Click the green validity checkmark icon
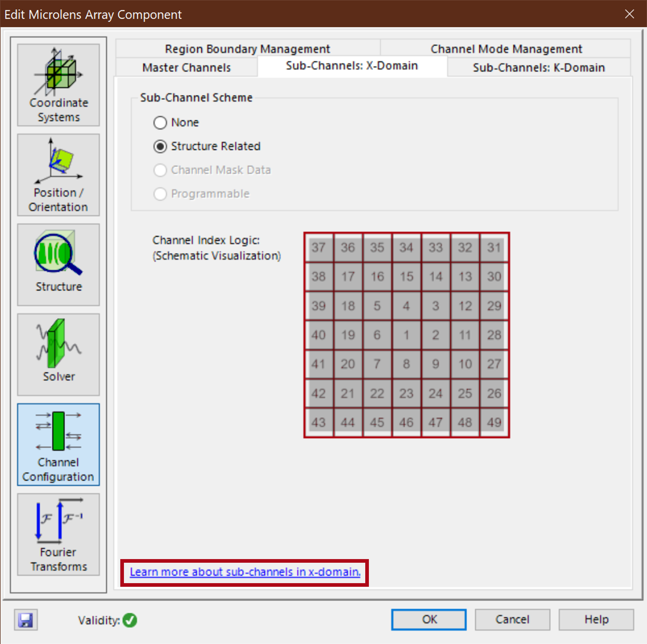This screenshot has width=647, height=644. click(x=130, y=620)
